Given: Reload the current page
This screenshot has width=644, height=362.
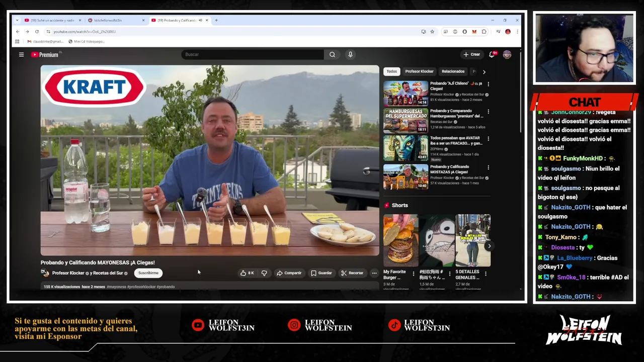Looking at the screenshot, I should (x=37, y=32).
